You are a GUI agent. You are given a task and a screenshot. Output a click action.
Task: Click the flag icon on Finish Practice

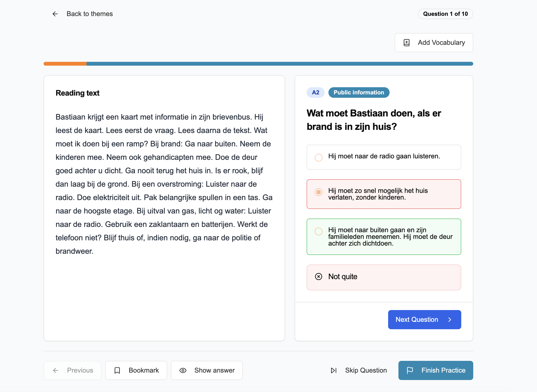[410, 370]
